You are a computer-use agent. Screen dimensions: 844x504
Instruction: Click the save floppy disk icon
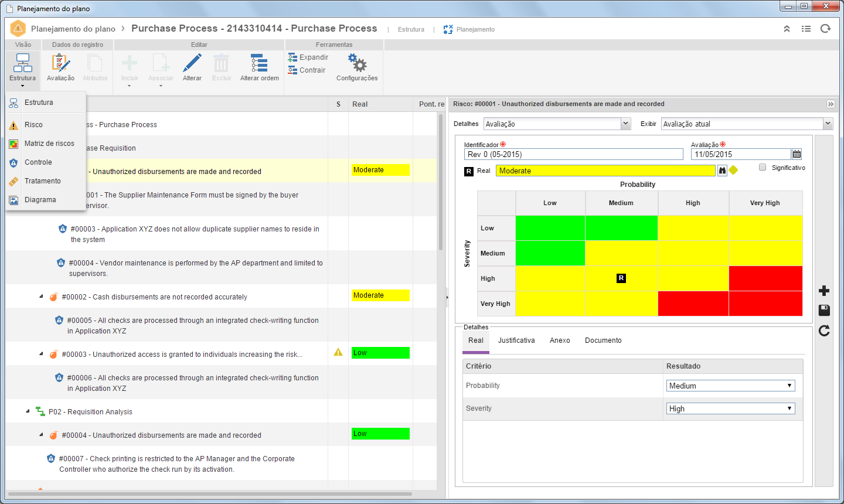click(x=824, y=310)
